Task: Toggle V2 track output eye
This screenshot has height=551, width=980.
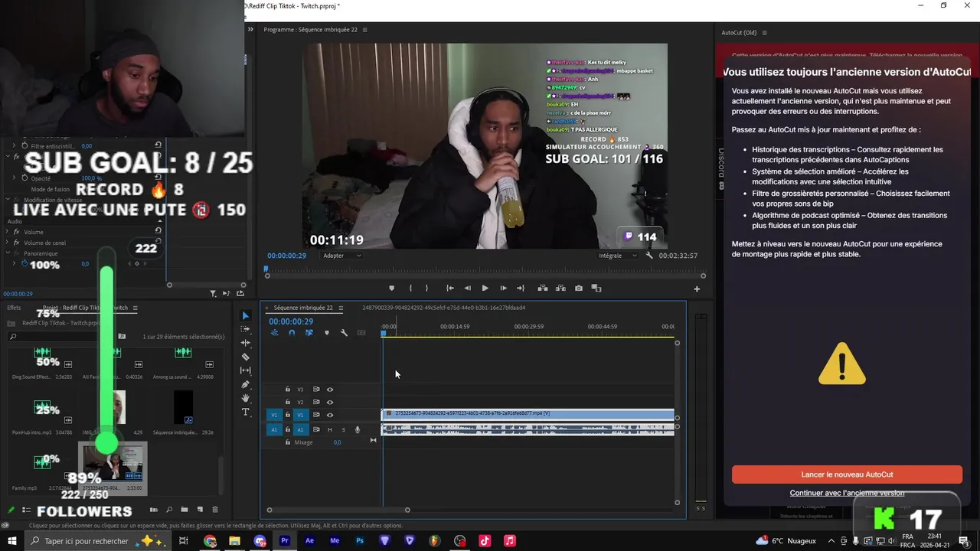Action: point(330,402)
